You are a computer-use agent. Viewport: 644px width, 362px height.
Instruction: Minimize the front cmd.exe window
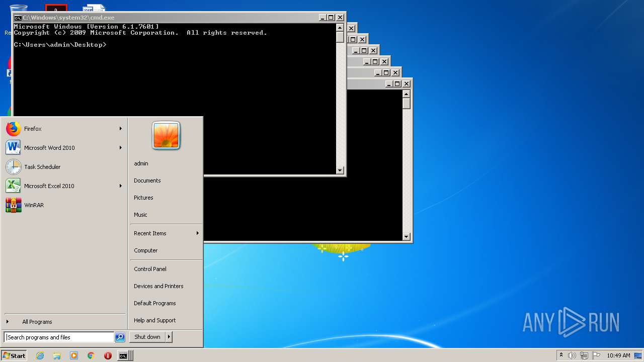tap(322, 18)
